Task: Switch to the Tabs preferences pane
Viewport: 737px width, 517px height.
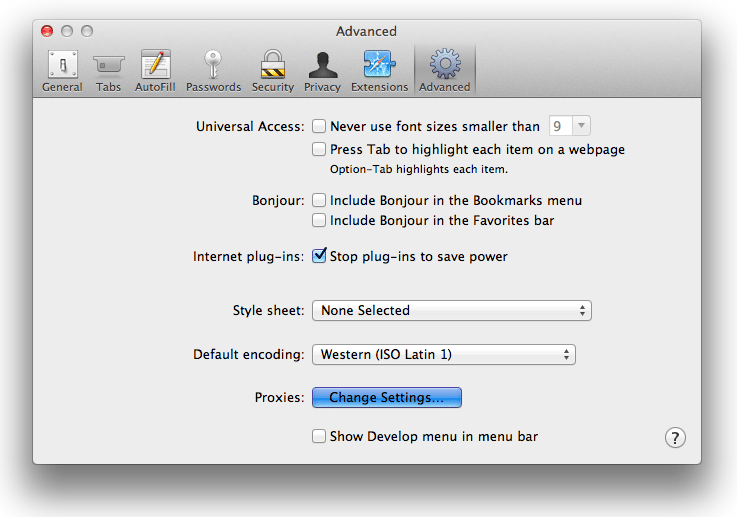Action: (x=109, y=71)
